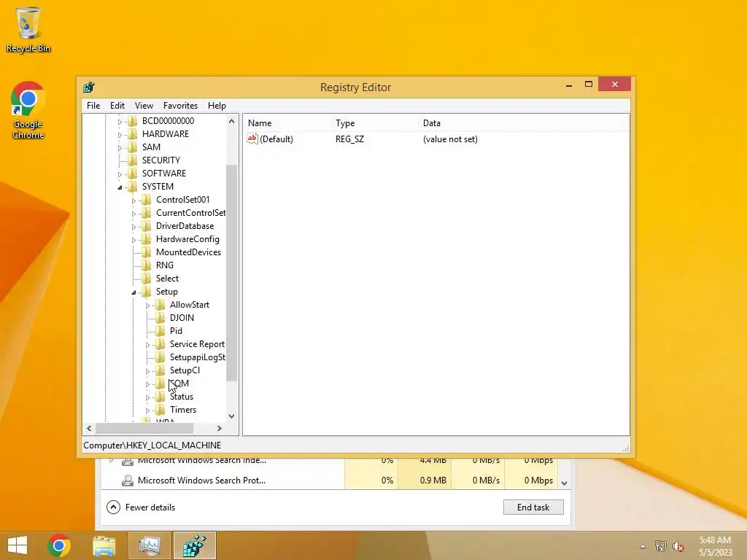Screen dimensions: 747x560
Task: Click the tree vertical scrollbar thumb
Action: [231, 273]
